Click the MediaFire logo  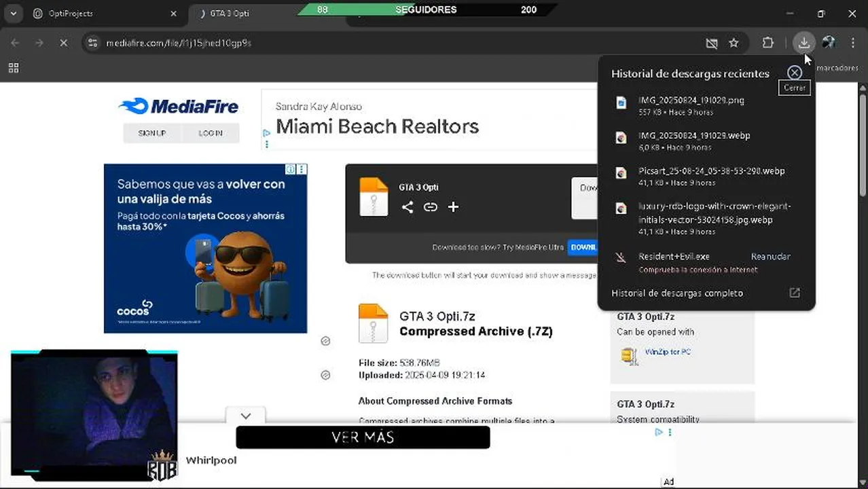coord(179,107)
